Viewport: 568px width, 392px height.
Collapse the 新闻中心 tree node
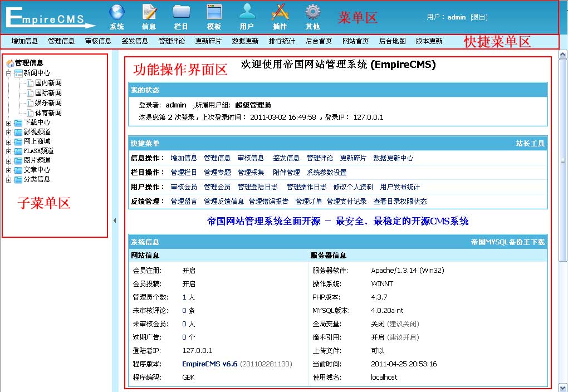[9, 73]
